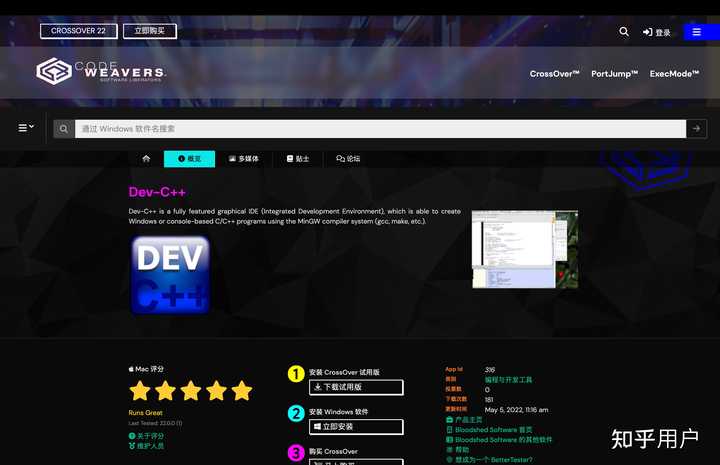This screenshot has width=720, height=465.
Task: Open the ExecMode™ nav menu
Action: (x=674, y=74)
